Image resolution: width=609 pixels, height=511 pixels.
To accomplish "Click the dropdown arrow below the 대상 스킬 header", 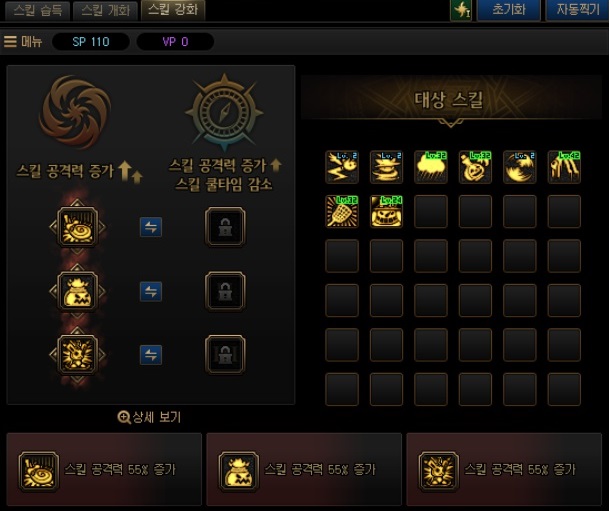I will coord(451,123).
